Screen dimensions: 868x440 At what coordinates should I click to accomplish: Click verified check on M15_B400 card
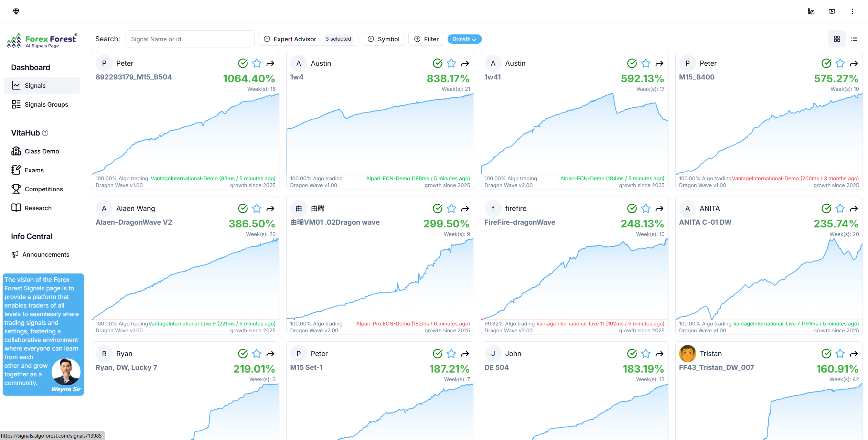826,63
